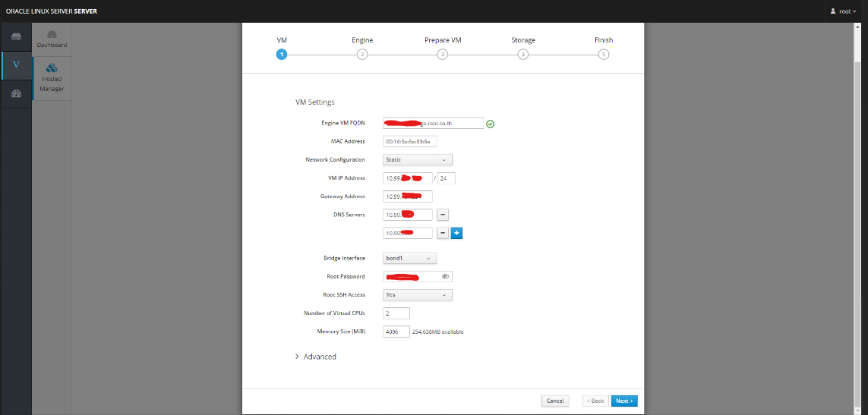Click the MAC Address input field

[x=409, y=141]
